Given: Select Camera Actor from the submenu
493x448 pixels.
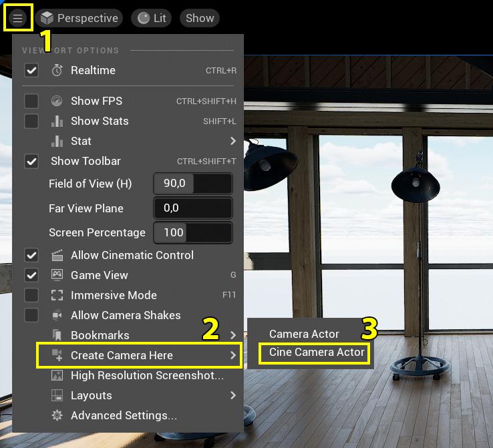Looking at the screenshot, I should point(304,334).
